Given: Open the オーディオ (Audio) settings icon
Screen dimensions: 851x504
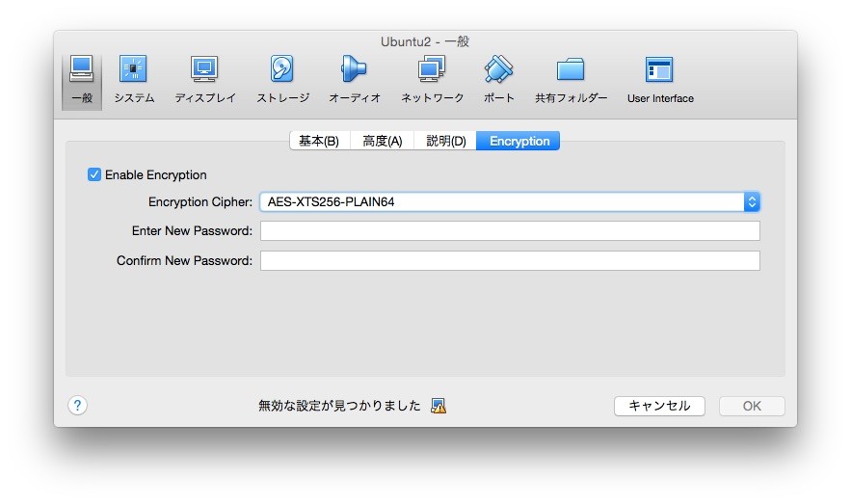Looking at the screenshot, I should 355,80.
